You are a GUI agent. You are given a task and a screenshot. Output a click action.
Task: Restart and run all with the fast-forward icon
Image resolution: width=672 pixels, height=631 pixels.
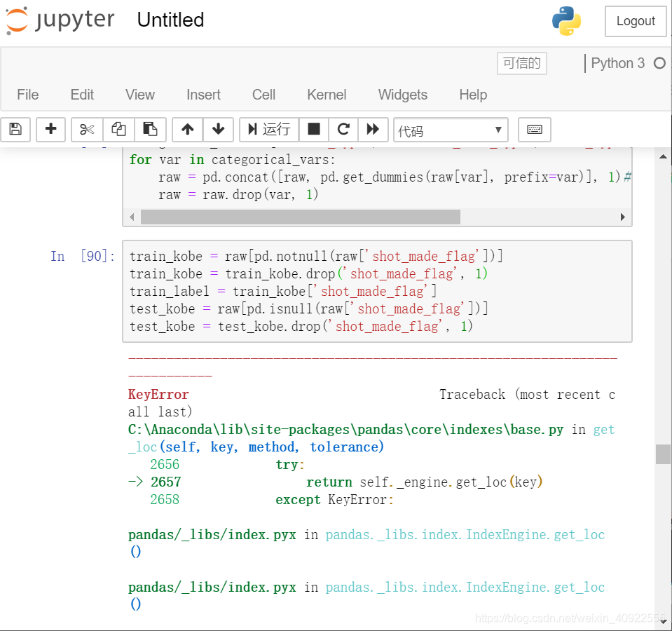coord(373,129)
